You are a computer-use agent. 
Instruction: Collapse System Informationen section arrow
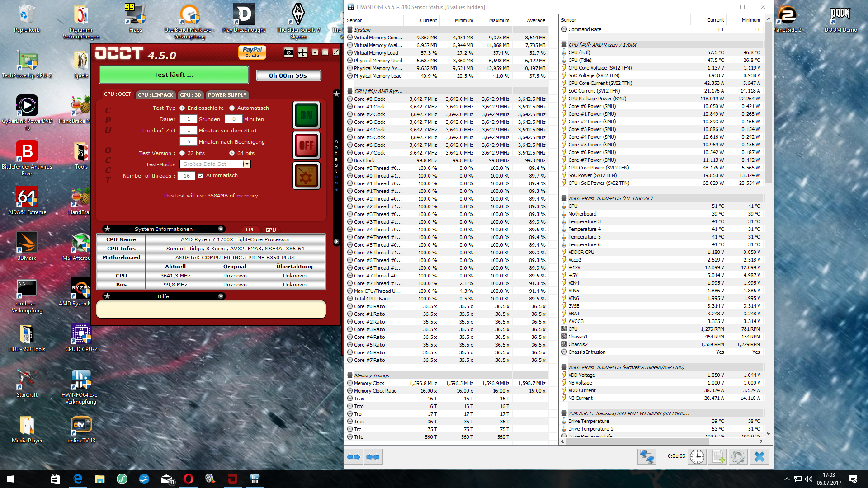pyautogui.click(x=221, y=229)
